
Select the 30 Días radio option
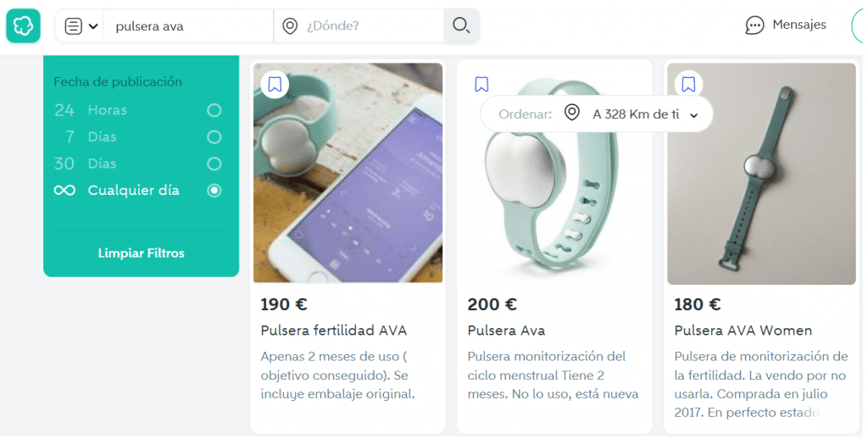click(x=214, y=164)
